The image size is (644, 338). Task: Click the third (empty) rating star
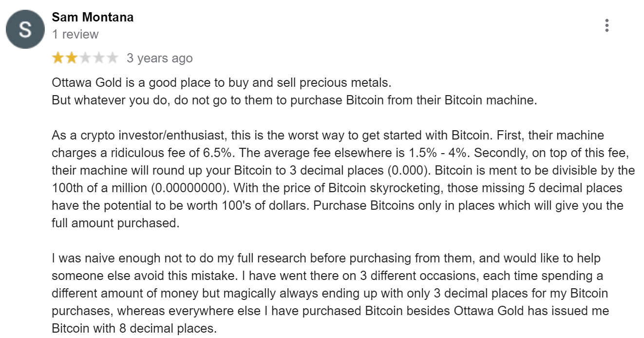coord(85,59)
